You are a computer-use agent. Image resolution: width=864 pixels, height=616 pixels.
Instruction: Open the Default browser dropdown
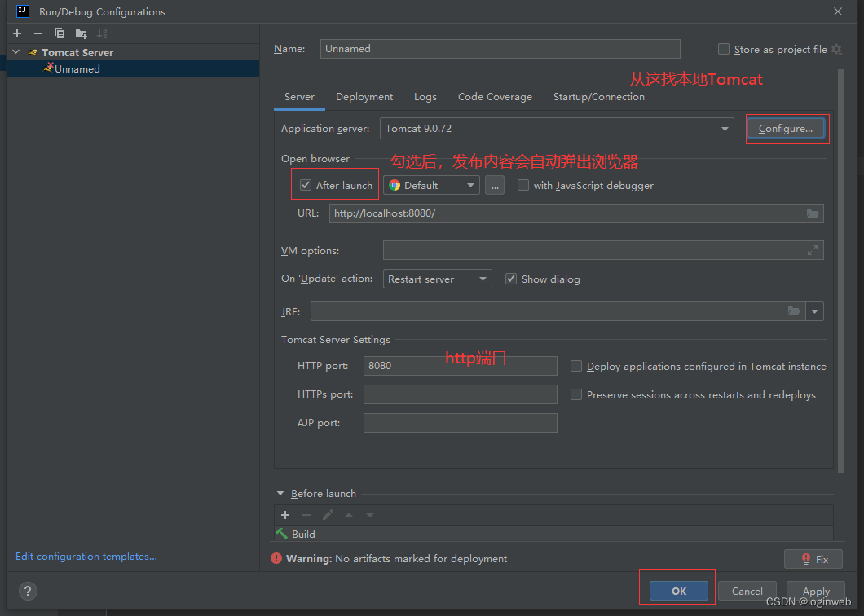coord(431,185)
